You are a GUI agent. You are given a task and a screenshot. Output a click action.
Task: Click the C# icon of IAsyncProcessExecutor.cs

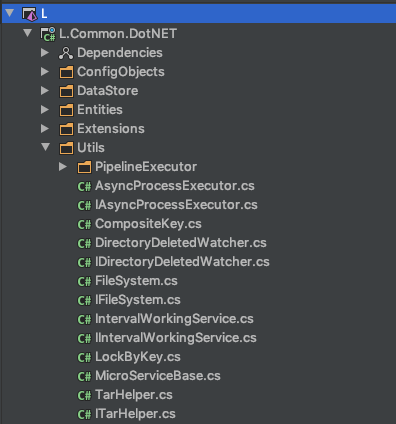click(x=84, y=206)
